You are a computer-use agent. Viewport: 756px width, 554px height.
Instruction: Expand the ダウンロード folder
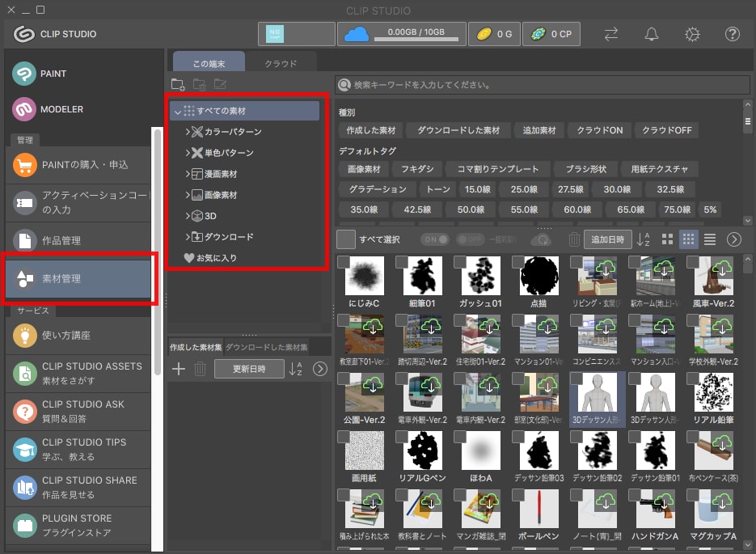tap(188, 237)
